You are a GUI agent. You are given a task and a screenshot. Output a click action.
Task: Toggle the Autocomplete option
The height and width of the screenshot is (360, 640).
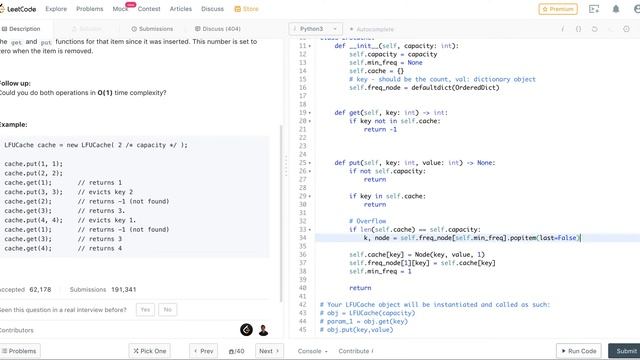pos(372,29)
